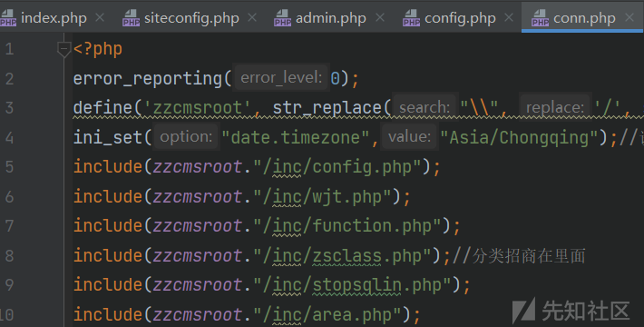Close the index.php tab
This screenshot has width=644, height=327.
[x=100, y=17]
